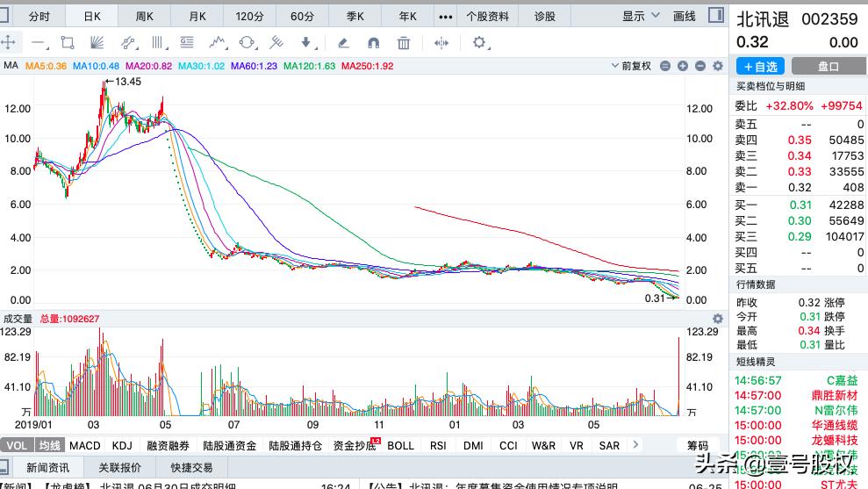Select the rectangle drawing tool
Image resolution: width=868 pixels, height=489 pixels.
point(68,43)
